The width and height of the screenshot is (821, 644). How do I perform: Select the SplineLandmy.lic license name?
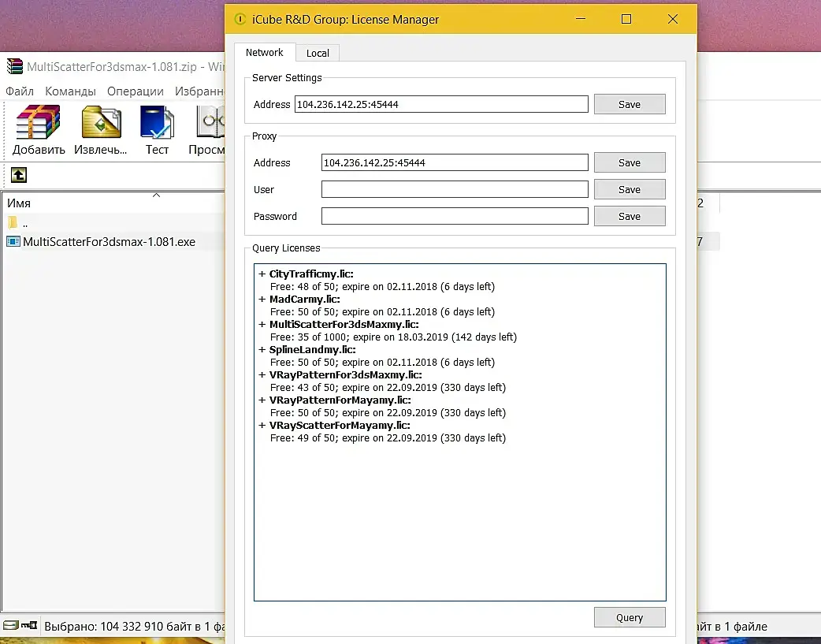(x=313, y=349)
